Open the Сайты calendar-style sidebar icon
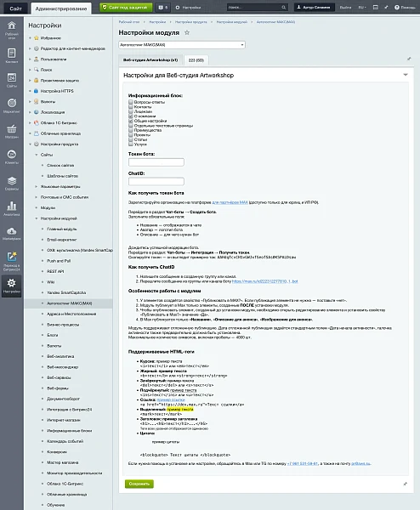420x510 pixels. pos(11,80)
